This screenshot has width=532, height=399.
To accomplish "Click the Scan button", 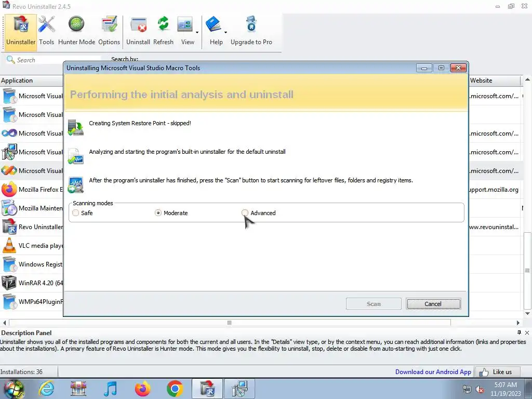I will coord(374,303).
